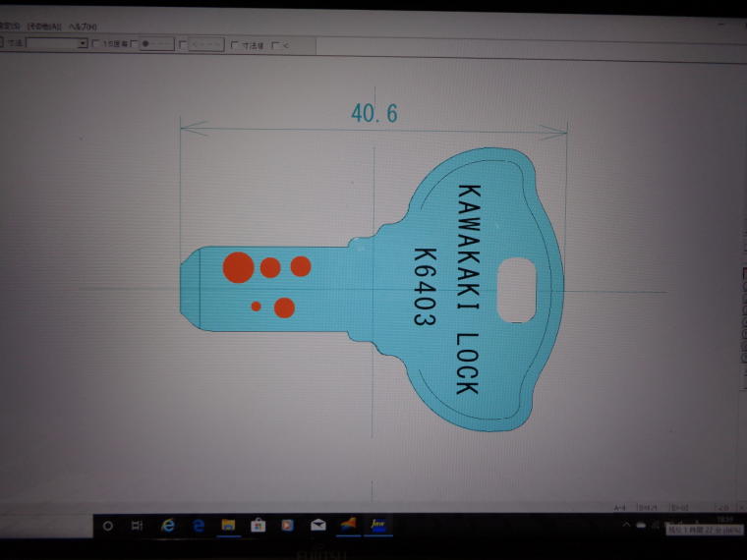Switch to the Jw_cad taskbar icon

378,525
